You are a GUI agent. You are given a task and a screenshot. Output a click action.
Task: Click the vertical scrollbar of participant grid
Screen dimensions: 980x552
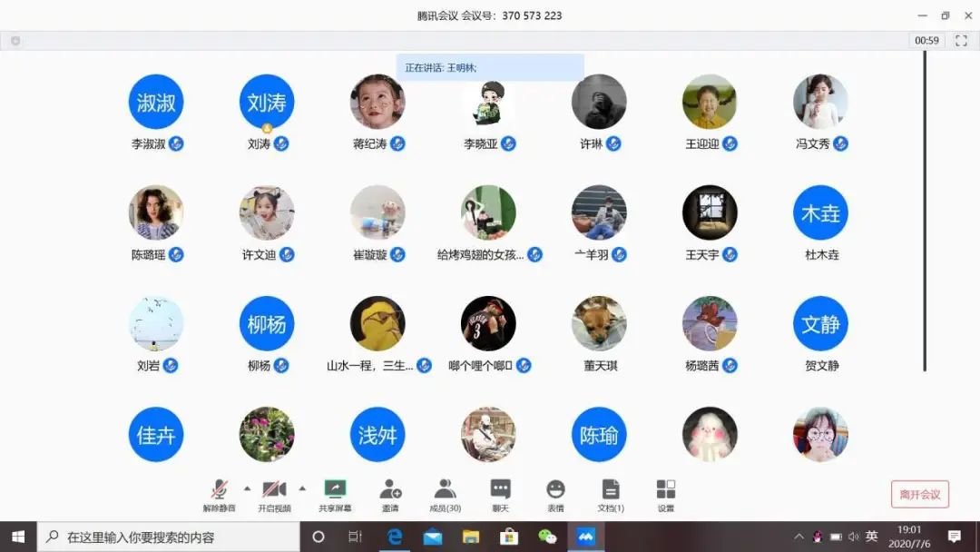(925, 209)
